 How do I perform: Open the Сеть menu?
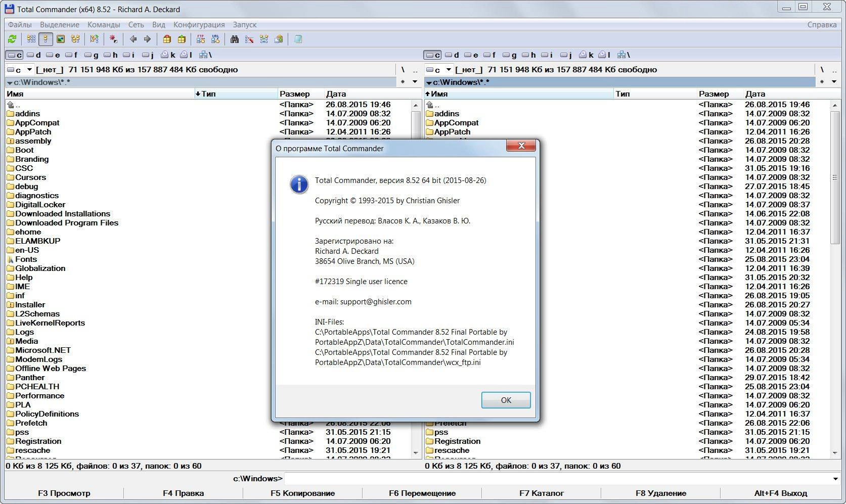[x=136, y=24]
